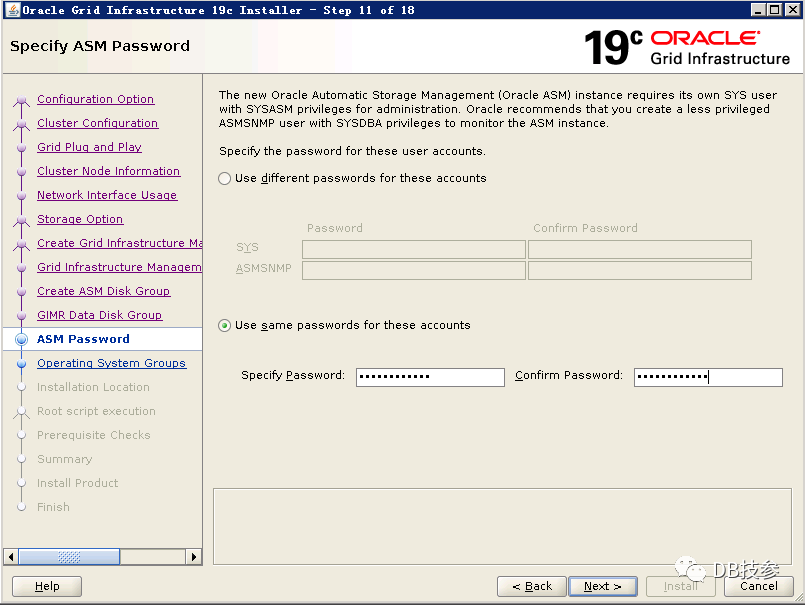
Task: Select ASM Password step
Action: click(x=83, y=339)
